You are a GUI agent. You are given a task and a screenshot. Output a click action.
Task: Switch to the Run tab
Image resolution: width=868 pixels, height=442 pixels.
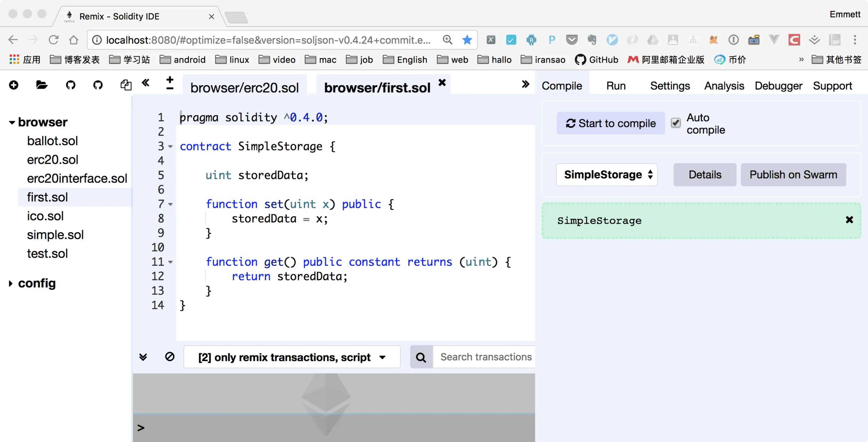[x=616, y=86]
